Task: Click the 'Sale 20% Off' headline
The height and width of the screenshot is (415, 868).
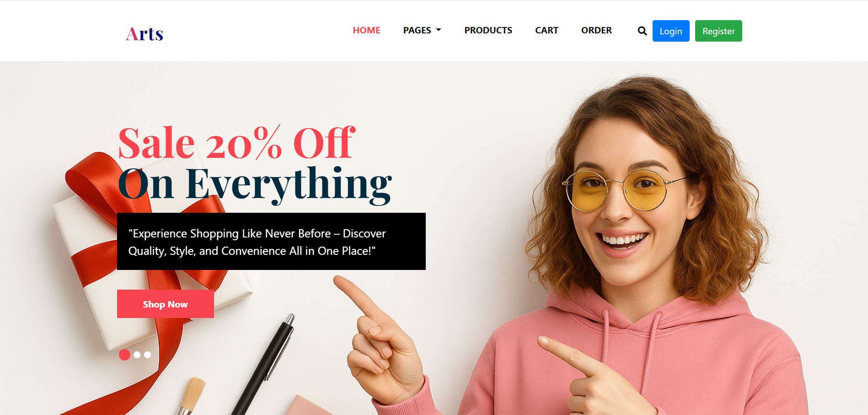Action: point(236,143)
